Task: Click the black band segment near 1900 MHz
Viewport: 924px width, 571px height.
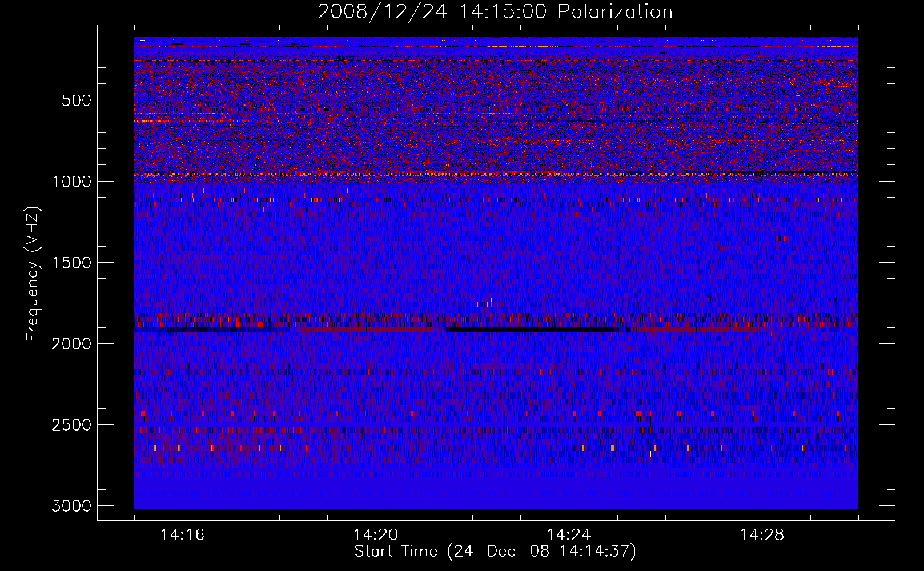Action: pos(531,329)
